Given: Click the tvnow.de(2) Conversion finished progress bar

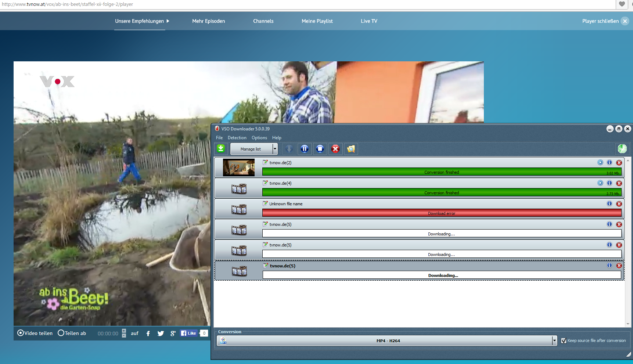Looking at the screenshot, I should coord(442,172).
